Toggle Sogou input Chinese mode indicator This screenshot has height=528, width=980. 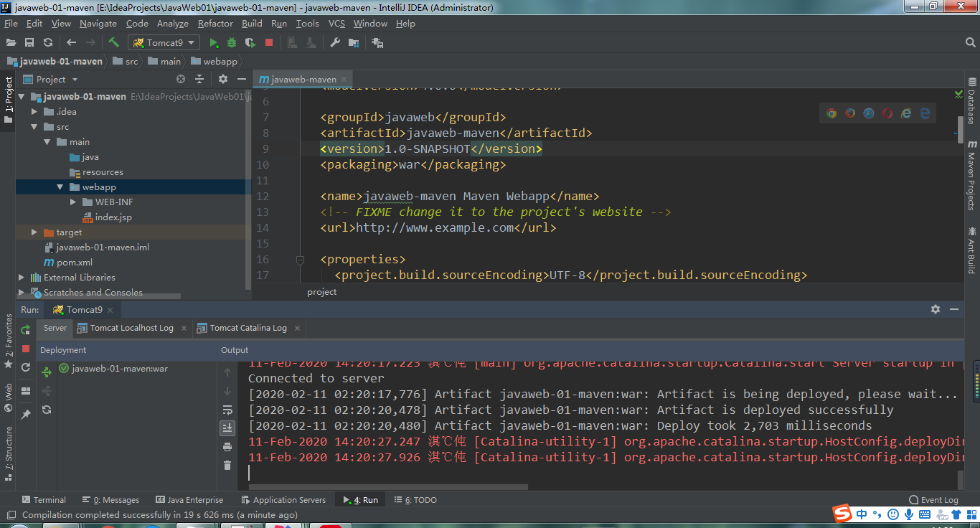(862, 514)
